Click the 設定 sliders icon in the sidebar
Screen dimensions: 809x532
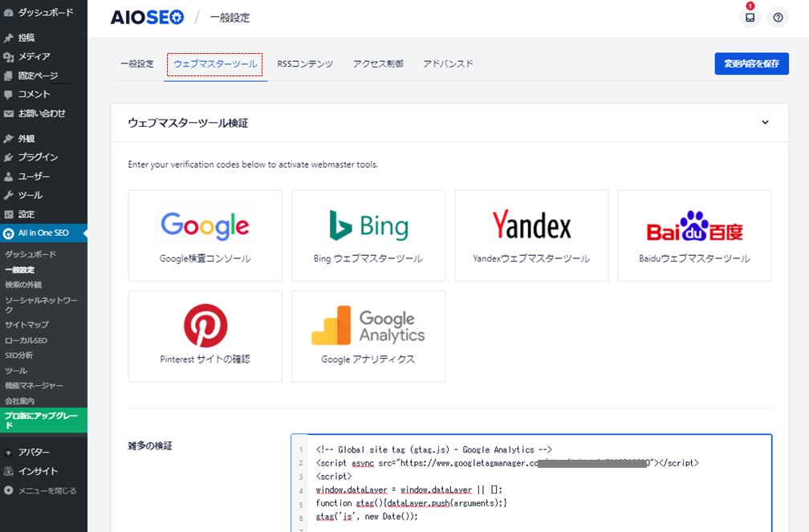[x=8, y=214]
